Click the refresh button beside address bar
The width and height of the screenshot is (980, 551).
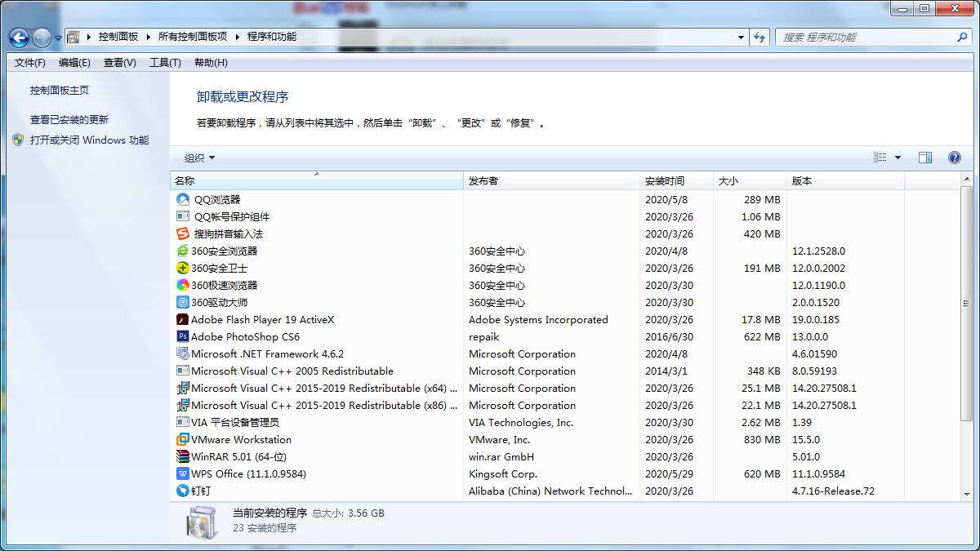tap(759, 37)
